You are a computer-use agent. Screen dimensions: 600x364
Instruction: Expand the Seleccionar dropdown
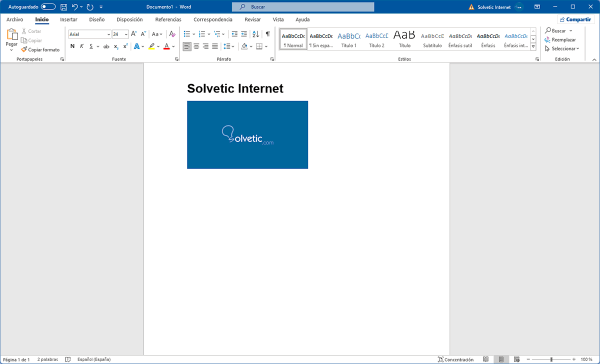[565, 48]
